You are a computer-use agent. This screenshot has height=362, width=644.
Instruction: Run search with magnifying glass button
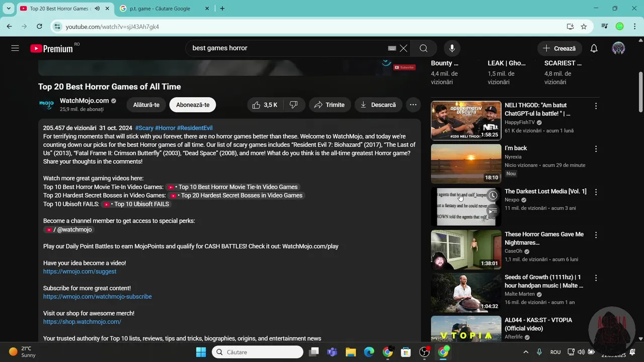[424, 48]
